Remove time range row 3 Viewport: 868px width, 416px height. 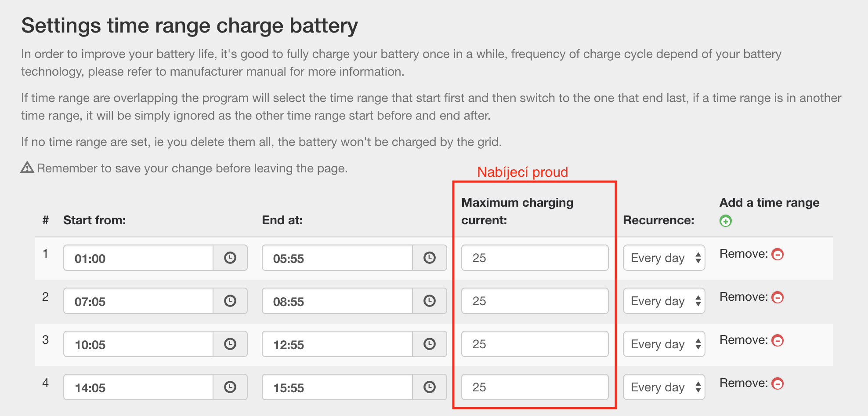click(778, 340)
